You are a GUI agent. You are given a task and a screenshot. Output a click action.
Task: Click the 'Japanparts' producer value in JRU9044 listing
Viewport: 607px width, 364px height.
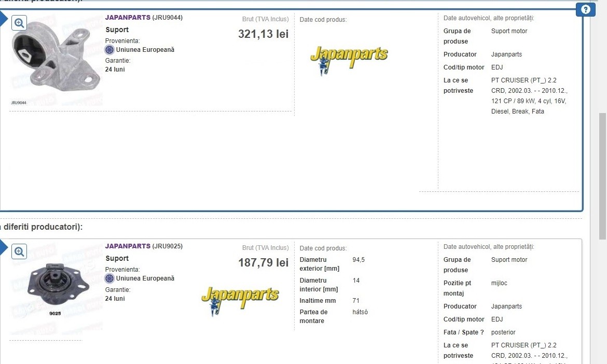[x=506, y=54]
